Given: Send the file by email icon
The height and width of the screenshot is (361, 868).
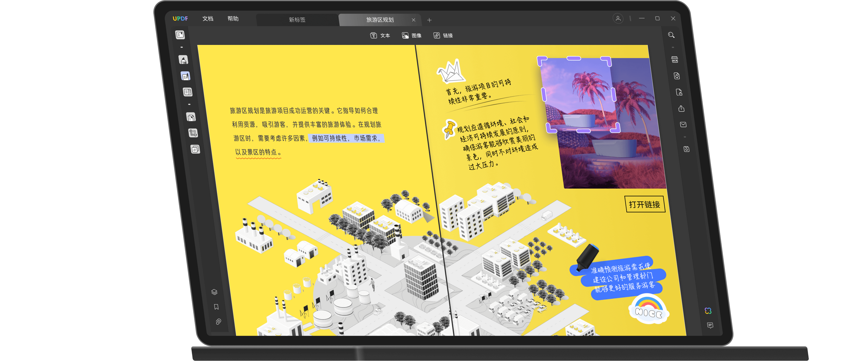Looking at the screenshot, I should click(x=683, y=125).
